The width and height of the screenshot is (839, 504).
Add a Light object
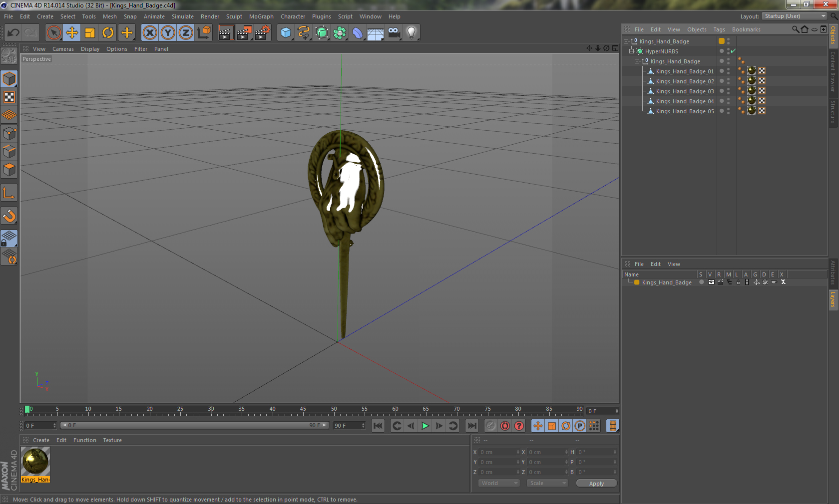coord(412,33)
